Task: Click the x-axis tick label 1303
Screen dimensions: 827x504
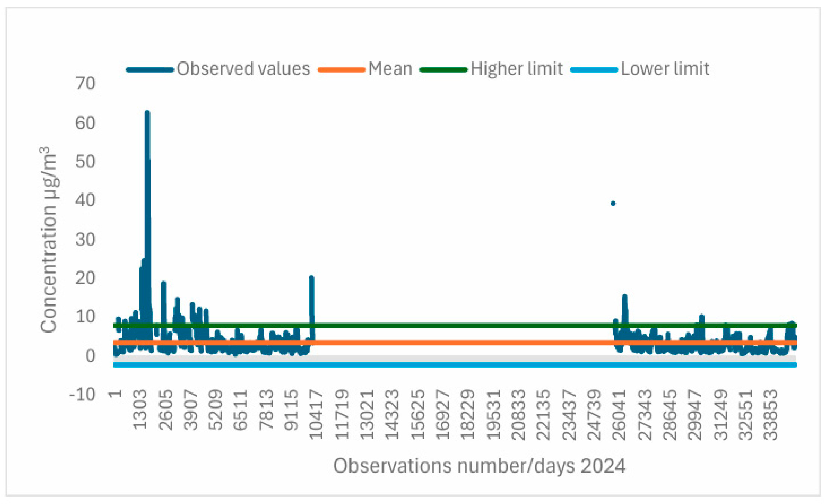Action: click(140, 410)
